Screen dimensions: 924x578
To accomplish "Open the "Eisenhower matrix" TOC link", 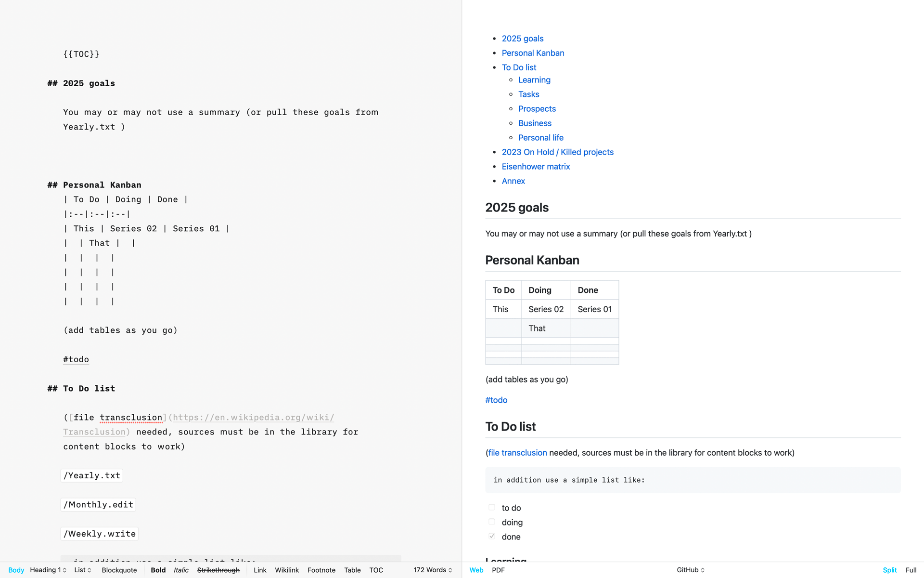I will [x=536, y=166].
